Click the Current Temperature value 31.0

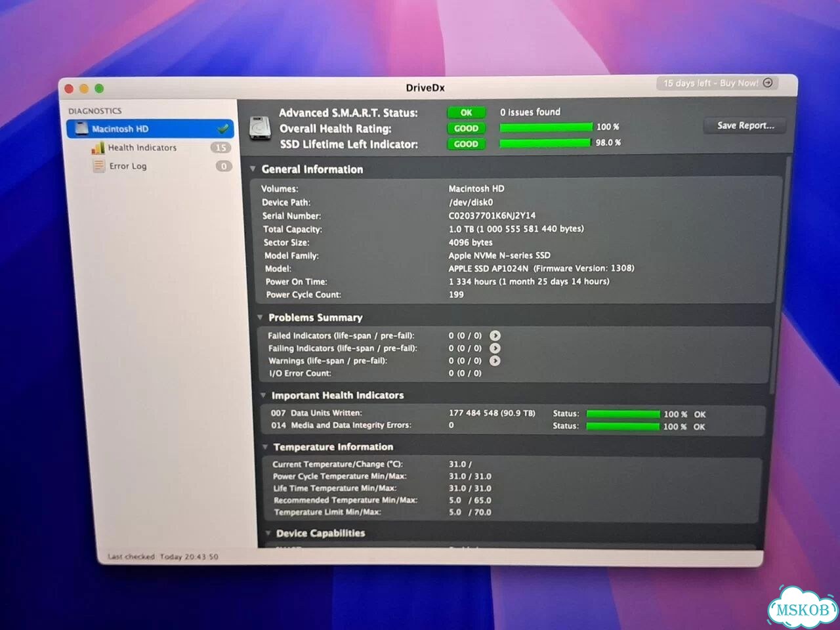coord(460,464)
